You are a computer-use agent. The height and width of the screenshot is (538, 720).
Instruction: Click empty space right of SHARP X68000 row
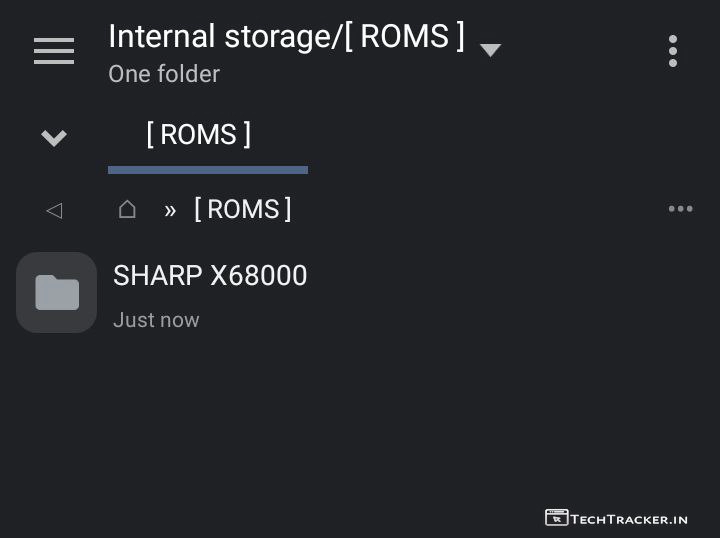coord(520,292)
